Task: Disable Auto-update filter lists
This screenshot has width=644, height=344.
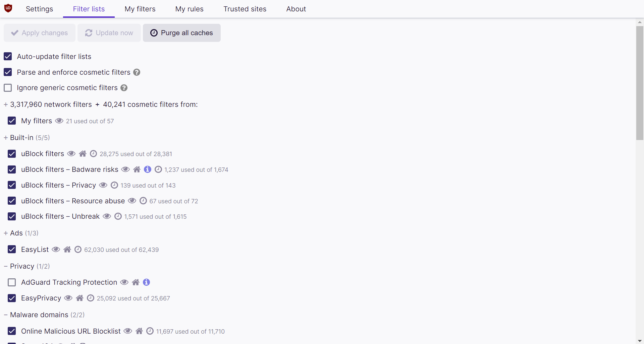Action: [8, 56]
